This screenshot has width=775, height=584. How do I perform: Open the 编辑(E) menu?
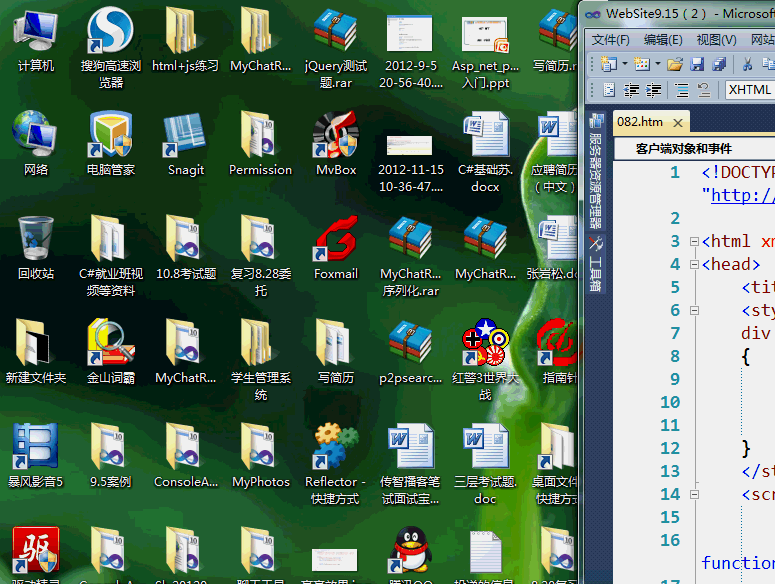pyautogui.click(x=662, y=40)
